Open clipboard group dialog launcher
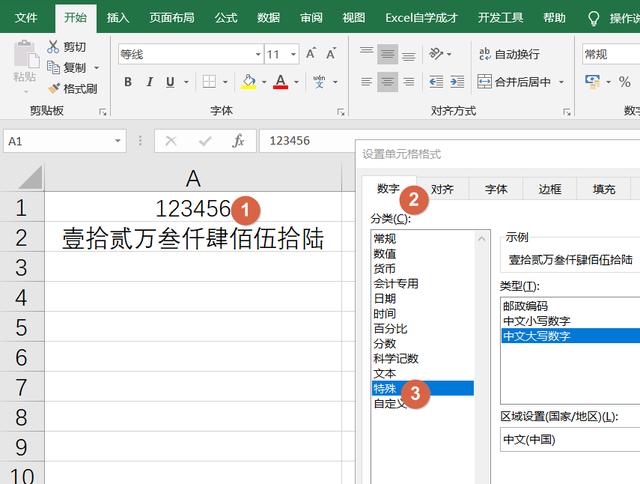 pos(103,111)
